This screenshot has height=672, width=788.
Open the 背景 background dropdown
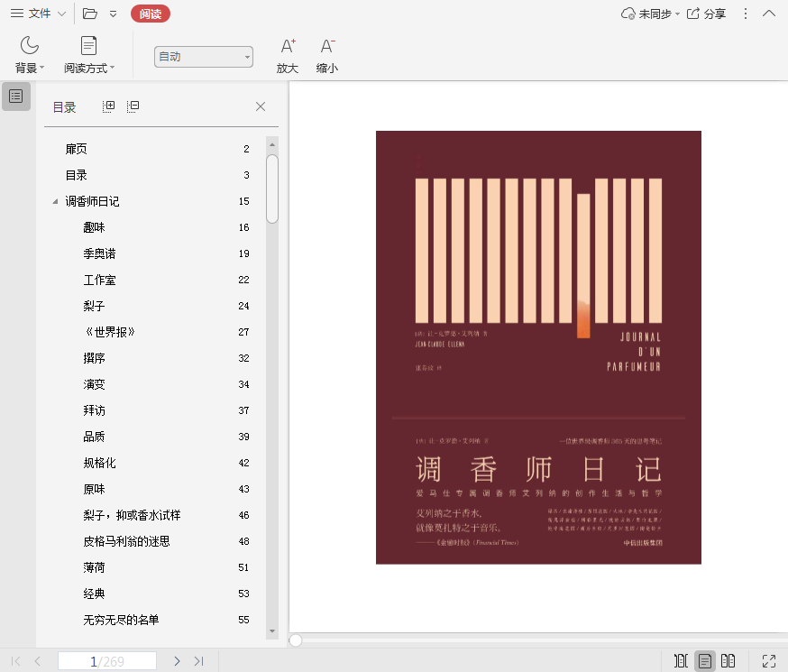coord(30,56)
